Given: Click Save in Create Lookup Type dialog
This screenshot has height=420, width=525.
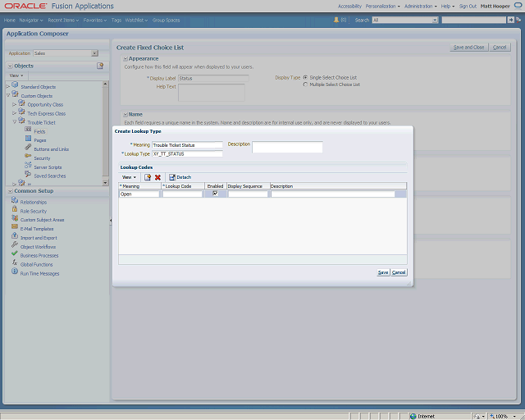Looking at the screenshot, I should pyautogui.click(x=383, y=272).
